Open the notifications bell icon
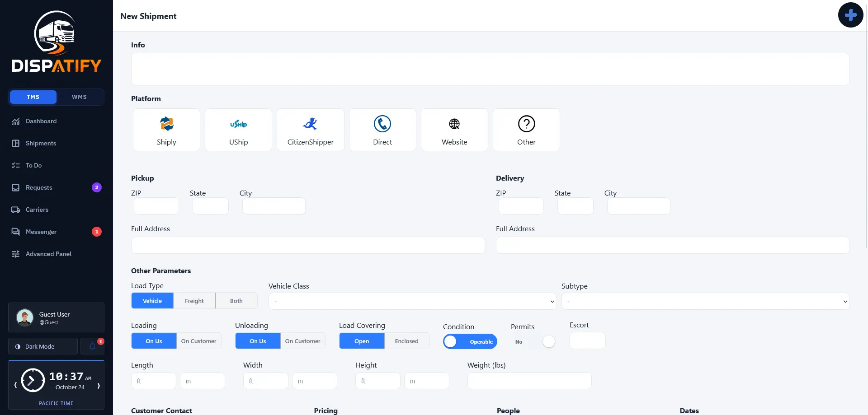 (x=92, y=346)
